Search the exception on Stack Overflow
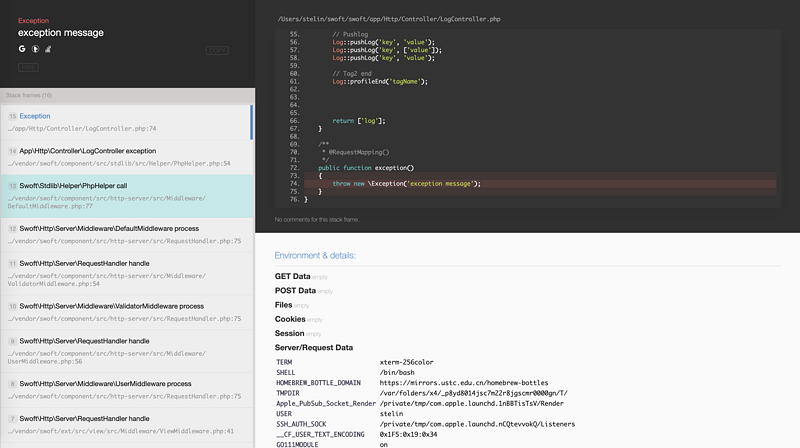 click(48, 49)
